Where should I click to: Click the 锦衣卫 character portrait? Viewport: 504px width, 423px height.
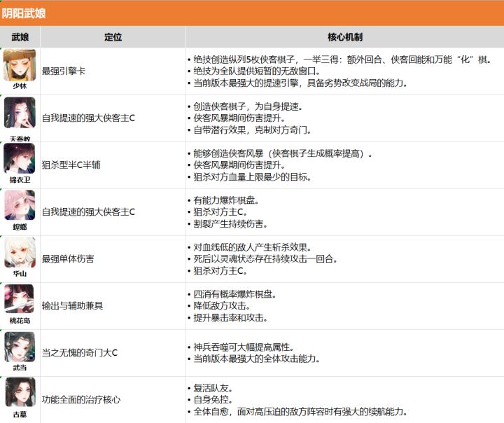pos(20,158)
